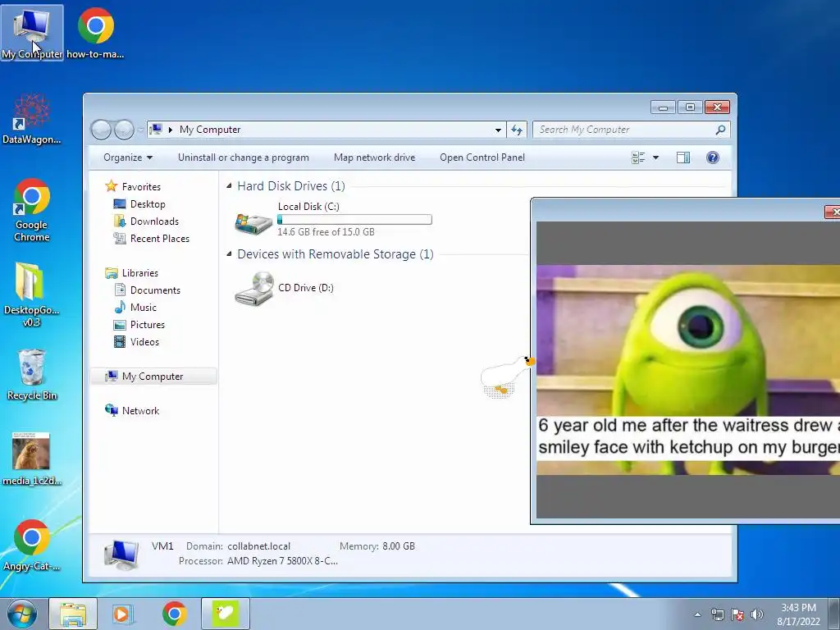Change the view with the view icon
Viewport: 840px width, 630px height.
[x=638, y=157]
